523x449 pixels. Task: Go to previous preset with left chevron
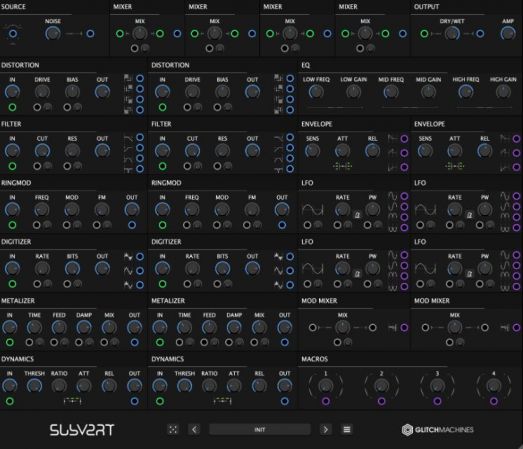point(194,429)
